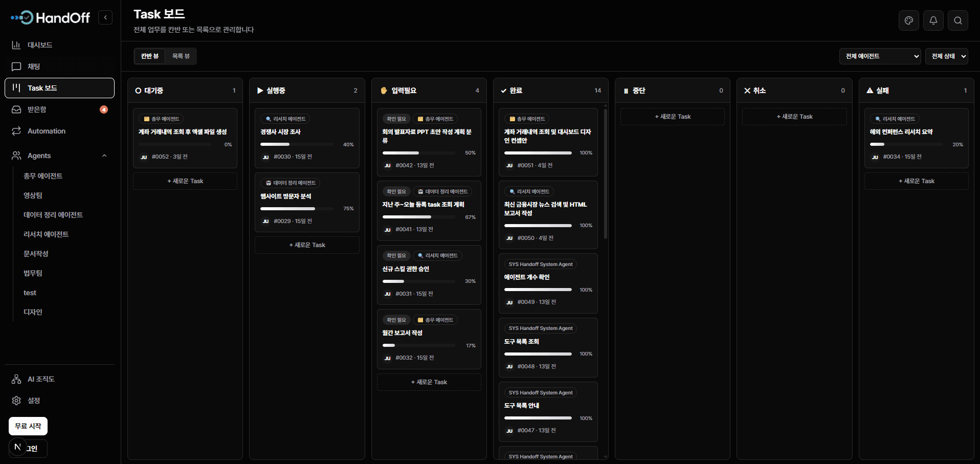The image size is (980, 464).
Task: Add 새로운 Task in 대기중 column
Action: pos(185,181)
